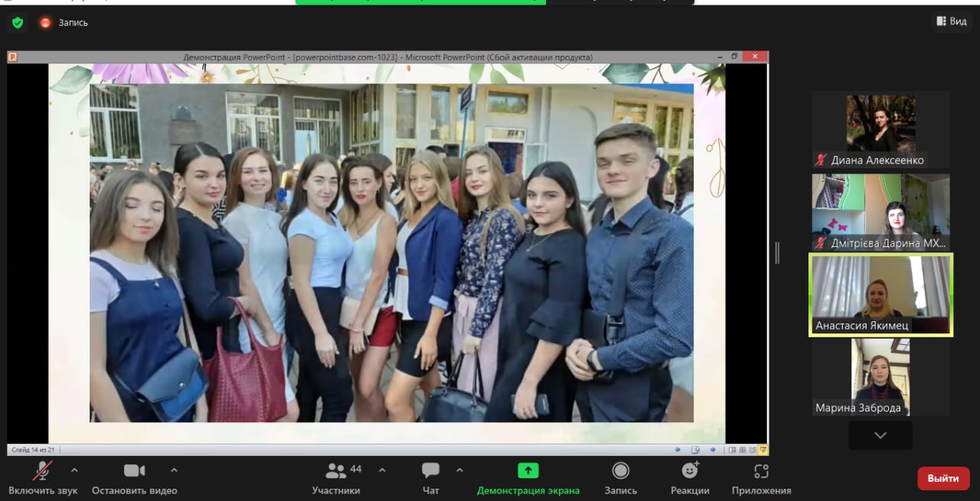This screenshot has width=980, height=501.
Task: Open the Приложения apps panel
Action: coord(761,471)
